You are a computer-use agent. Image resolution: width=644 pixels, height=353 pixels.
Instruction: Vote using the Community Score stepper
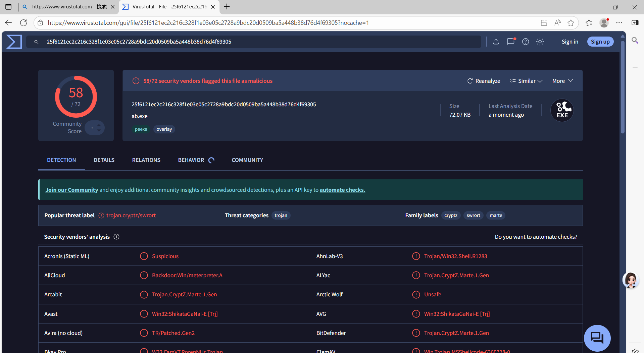coord(95,128)
